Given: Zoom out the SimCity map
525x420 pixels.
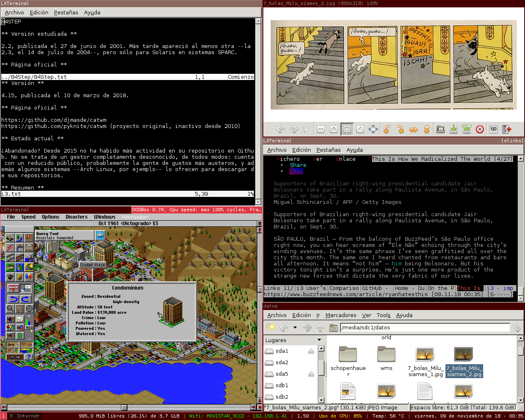Looking at the screenshot, I should (10, 308).
